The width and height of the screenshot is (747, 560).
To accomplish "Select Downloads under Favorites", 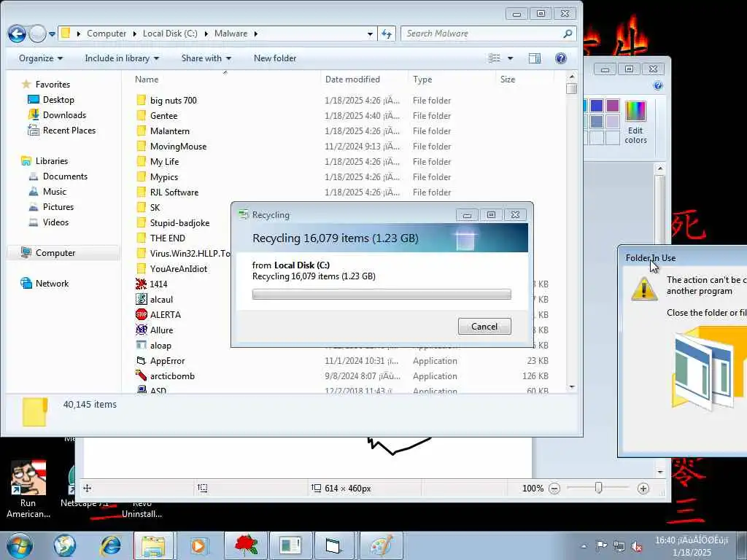I will click(57, 114).
